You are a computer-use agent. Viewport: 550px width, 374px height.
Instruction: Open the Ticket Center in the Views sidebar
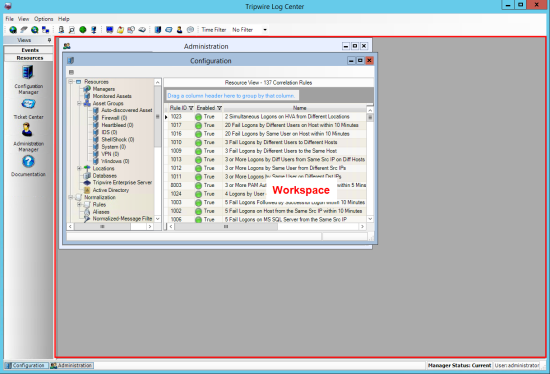28,109
